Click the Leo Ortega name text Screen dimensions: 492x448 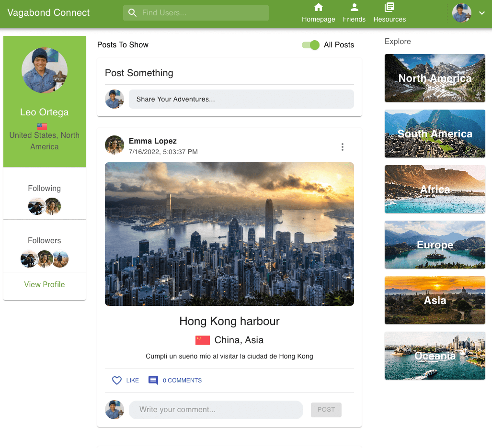pyautogui.click(x=44, y=112)
